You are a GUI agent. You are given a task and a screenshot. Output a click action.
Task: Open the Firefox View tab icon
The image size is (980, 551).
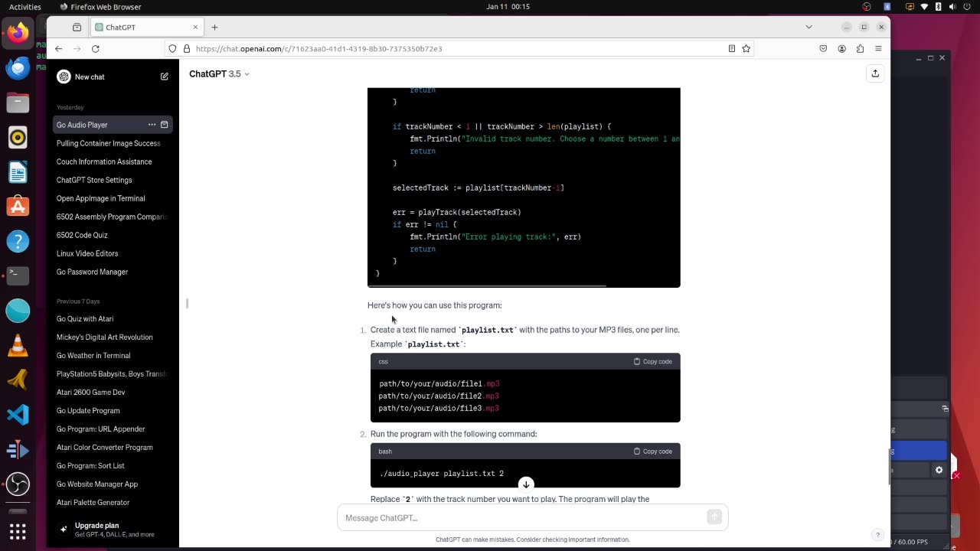pyautogui.click(x=77, y=27)
